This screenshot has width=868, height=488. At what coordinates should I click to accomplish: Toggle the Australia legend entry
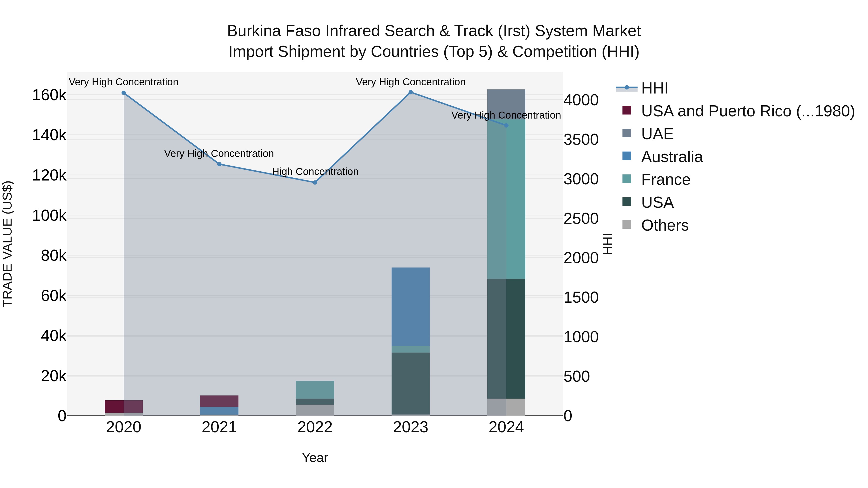663,157
